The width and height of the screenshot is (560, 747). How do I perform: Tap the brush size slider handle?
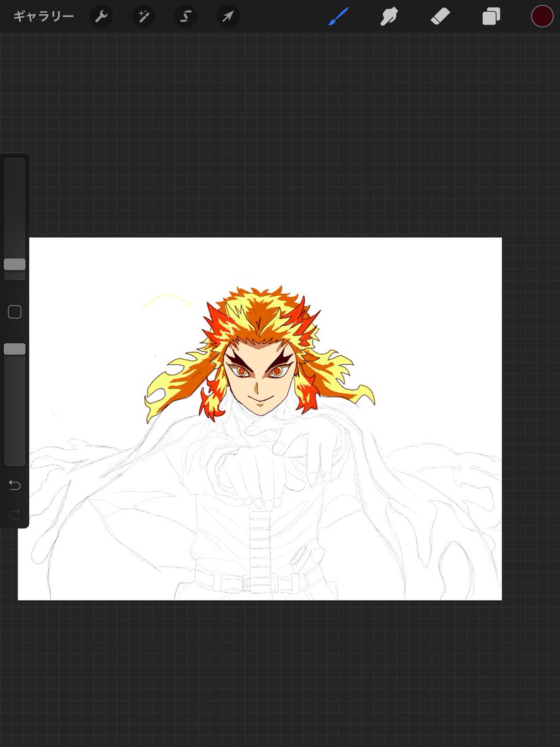tap(14, 264)
